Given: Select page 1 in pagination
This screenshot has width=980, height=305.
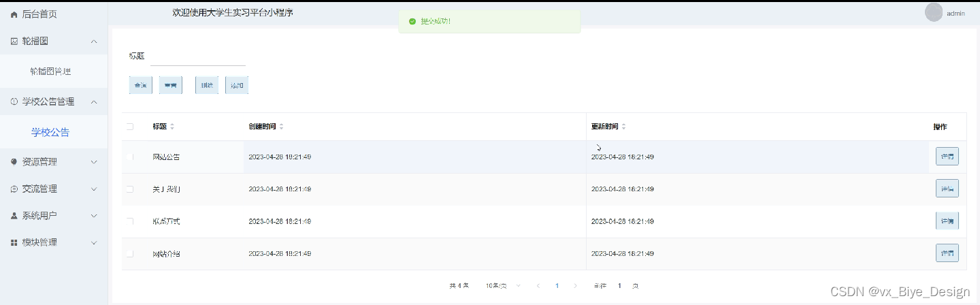Looking at the screenshot, I should (557, 286).
